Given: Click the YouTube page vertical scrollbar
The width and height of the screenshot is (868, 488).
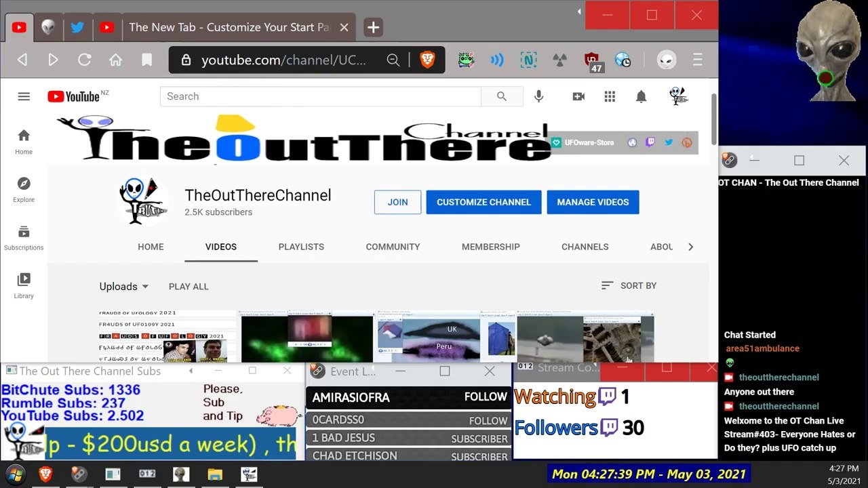Looking at the screenshot, I should [x=713, y=119].
